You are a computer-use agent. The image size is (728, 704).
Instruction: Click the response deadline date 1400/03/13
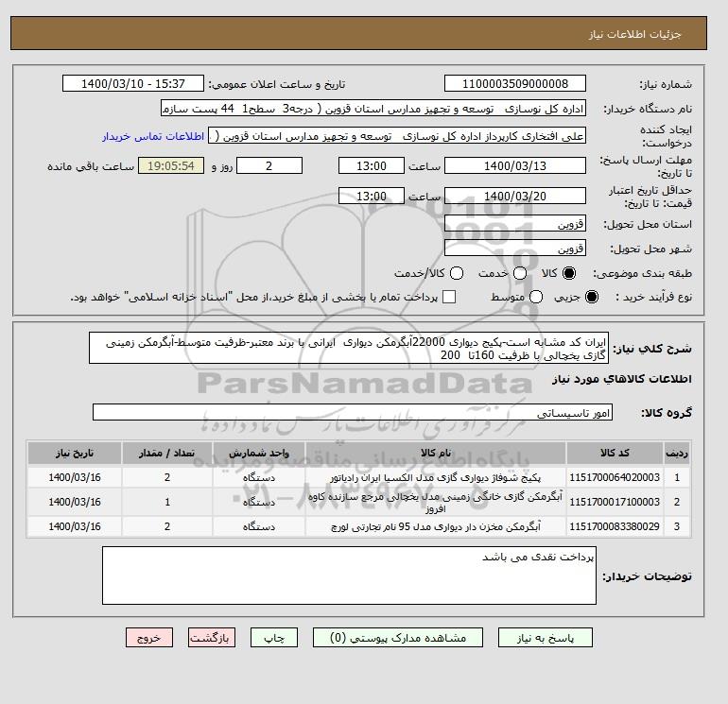(515, 165)
